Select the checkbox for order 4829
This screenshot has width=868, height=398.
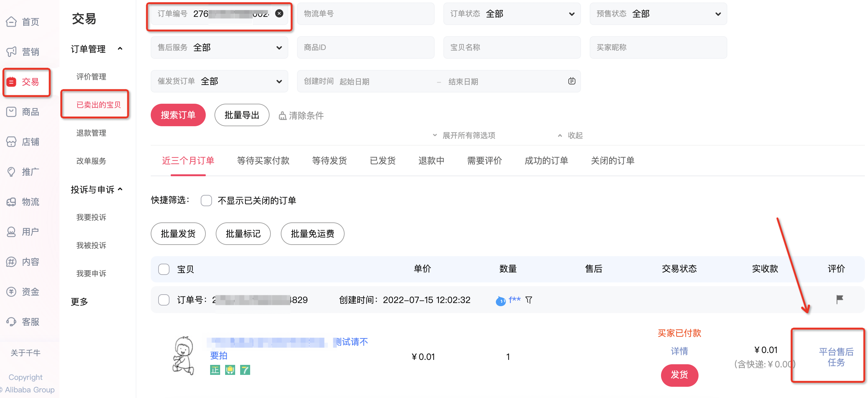coord(164,300)
